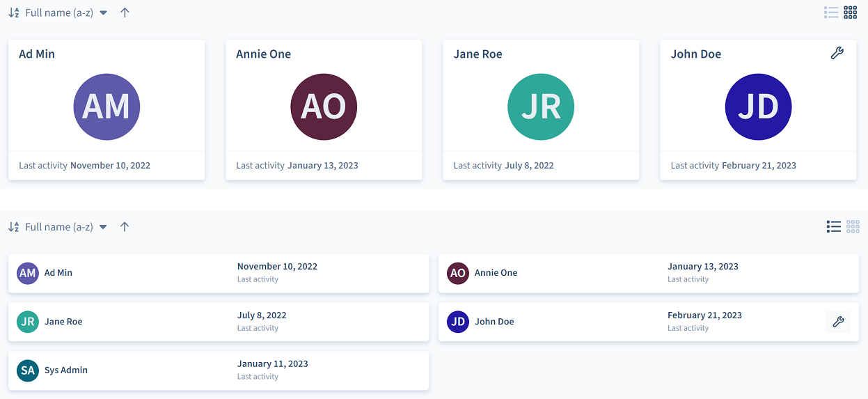868x399 pixels.
Task: Reverse sort direction arrow in top toolbar
Action: click(125, 13)
